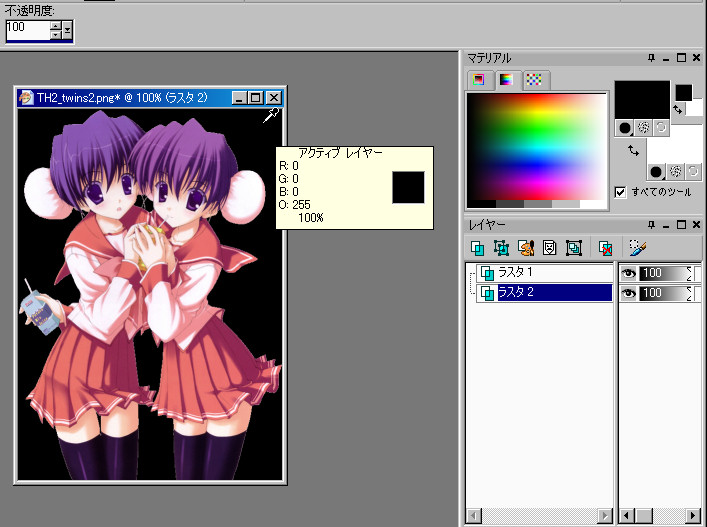Toggle background texture button
This screenshot has width=707, height=527.
pyautogui.click(x=675, y=171)
